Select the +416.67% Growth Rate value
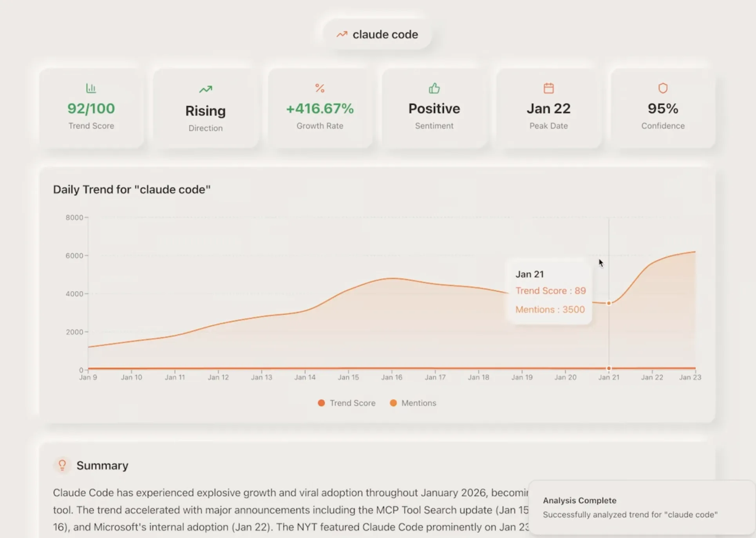 [320, 108]
